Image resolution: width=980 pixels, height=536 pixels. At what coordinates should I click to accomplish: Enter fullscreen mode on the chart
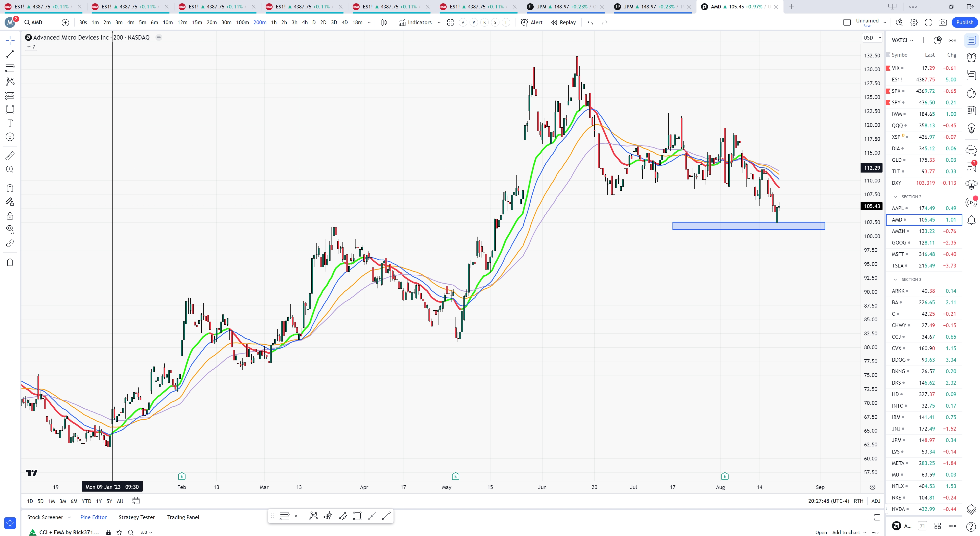(x=928, y=22)
